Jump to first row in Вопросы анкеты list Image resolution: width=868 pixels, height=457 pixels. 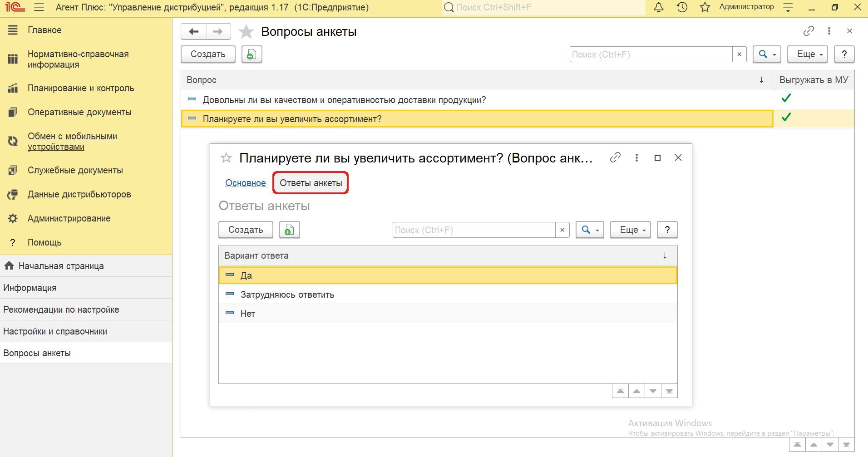(798, 445)
